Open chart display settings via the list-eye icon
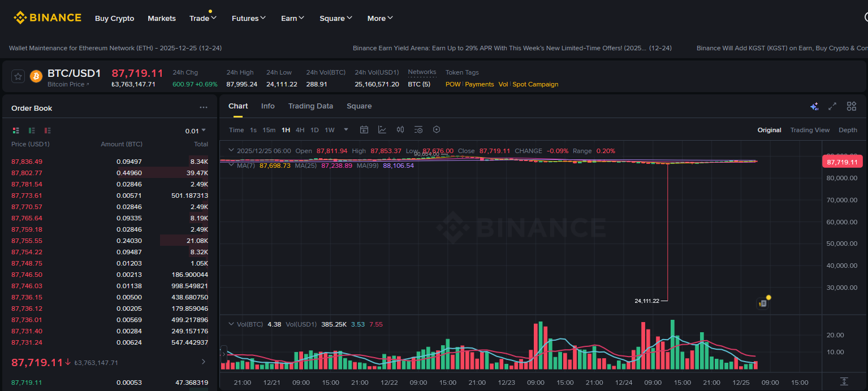This screenshot has height=391, width=868. [x=418, y=129]
